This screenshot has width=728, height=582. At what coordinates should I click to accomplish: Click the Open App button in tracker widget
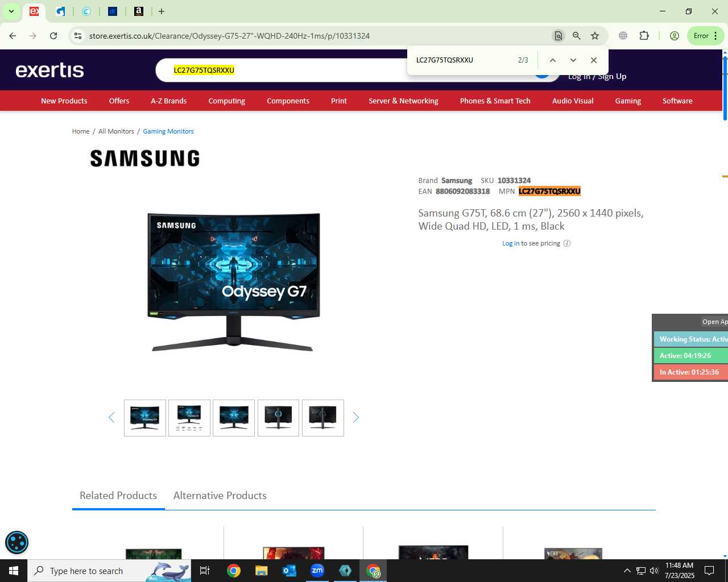click(x=714, y=322)
